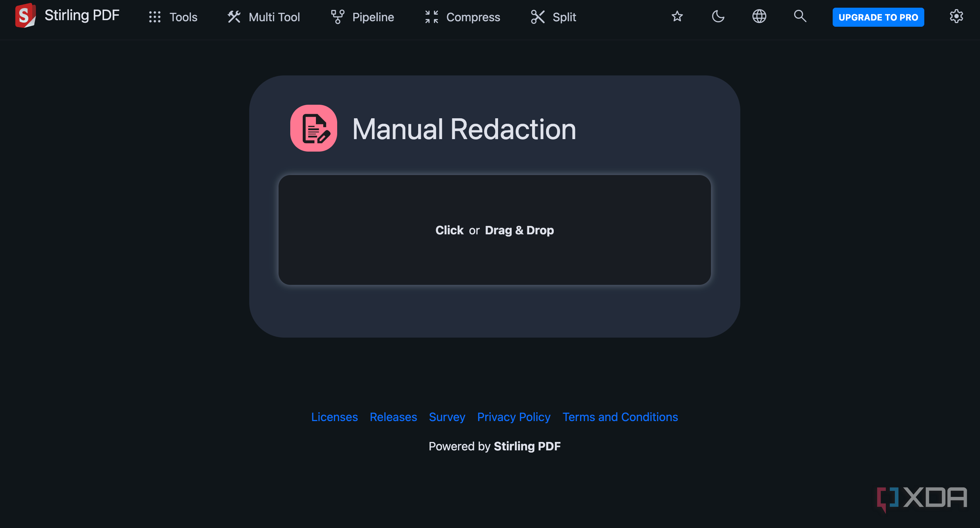Click the Upgrade to Pro button
Image resolution: width=980 pixels, height=528 pixels.
click(878, 17)
